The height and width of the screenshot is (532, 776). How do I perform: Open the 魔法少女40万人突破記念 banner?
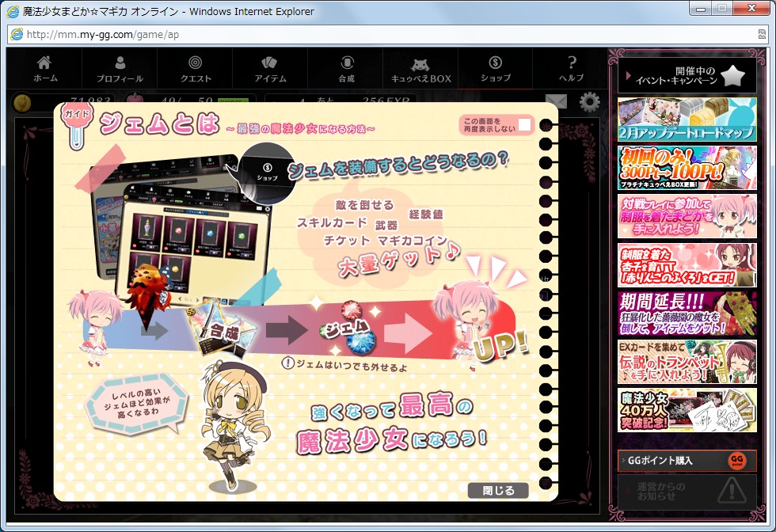click(687, 410)
